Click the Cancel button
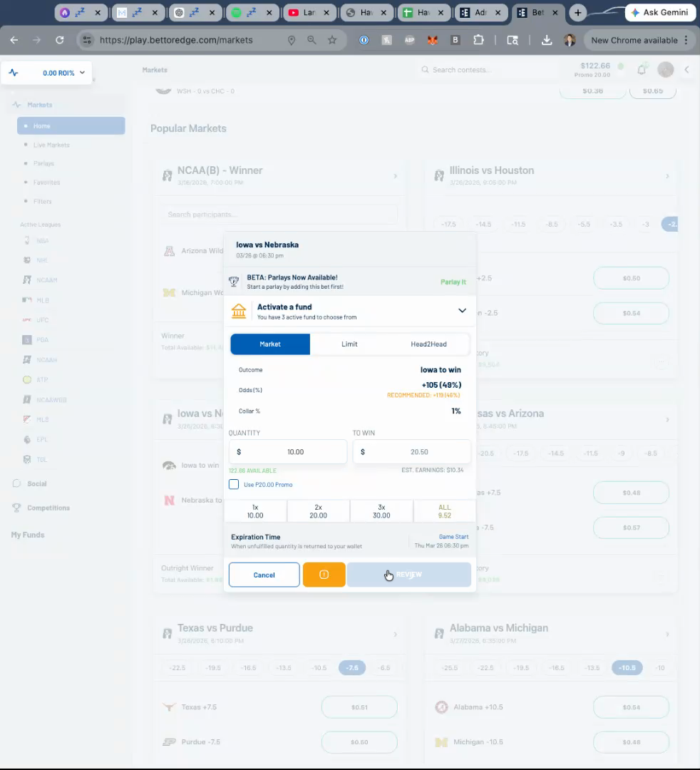This screenshot has height=770, width=700. [264, 575]
